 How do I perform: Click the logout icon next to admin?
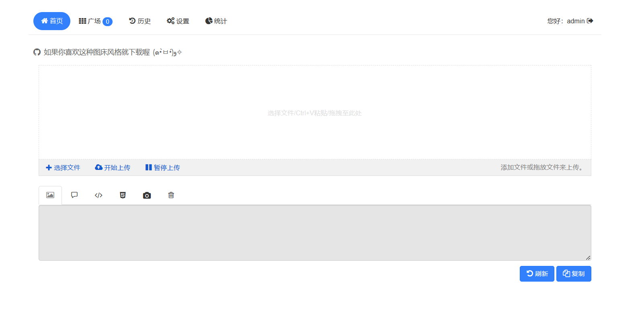pos(590,21)
